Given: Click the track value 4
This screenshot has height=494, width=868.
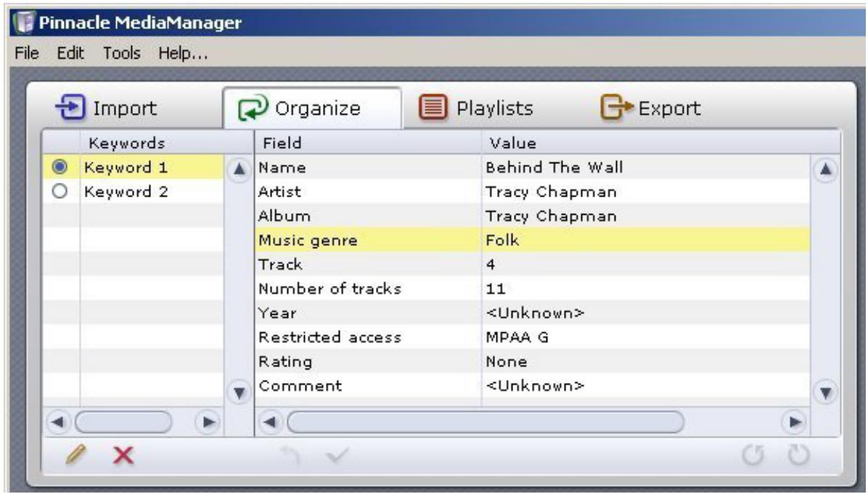Looking at the screenshot, I should click(491, 265).
